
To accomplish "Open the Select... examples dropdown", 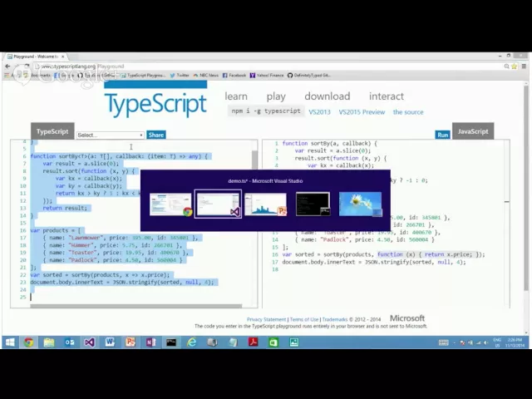I will [x=111, y=135].
